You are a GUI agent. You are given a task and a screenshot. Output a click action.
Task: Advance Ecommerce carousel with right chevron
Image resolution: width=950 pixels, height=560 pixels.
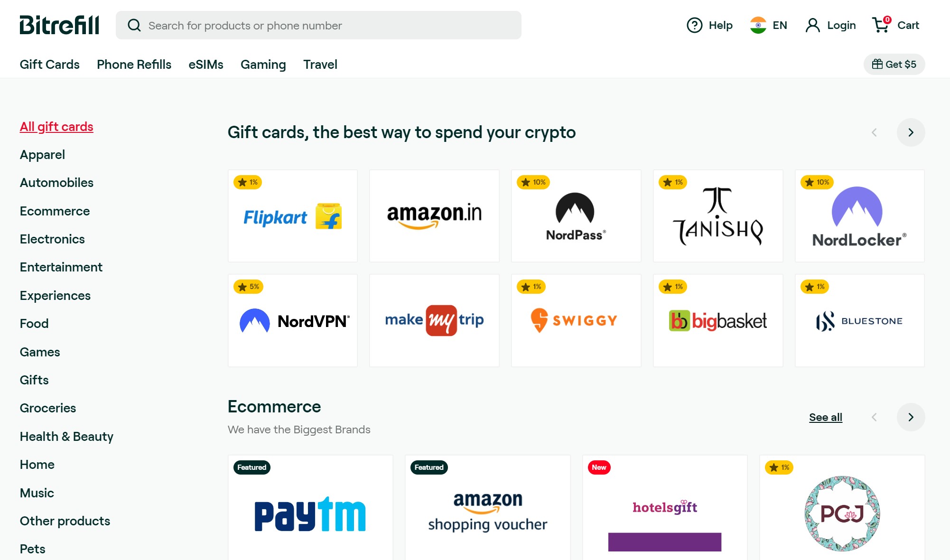click(911, 417)
